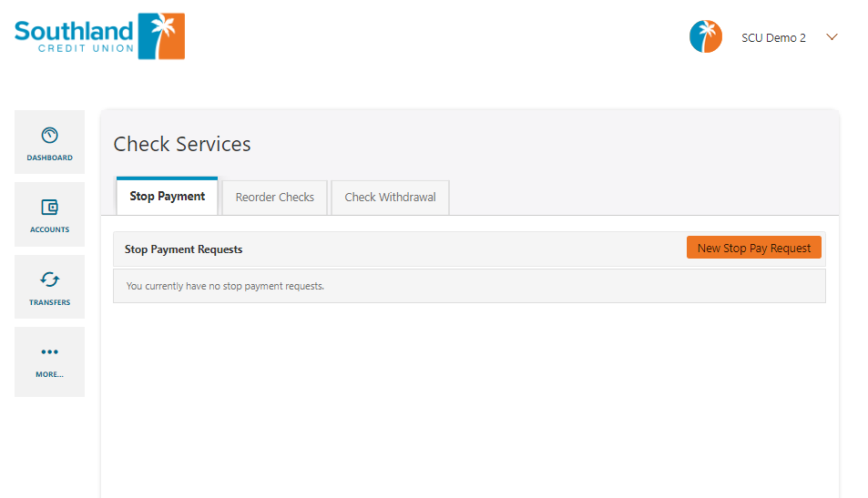Select the Stop Payment tab

click(x=168, y=196)
